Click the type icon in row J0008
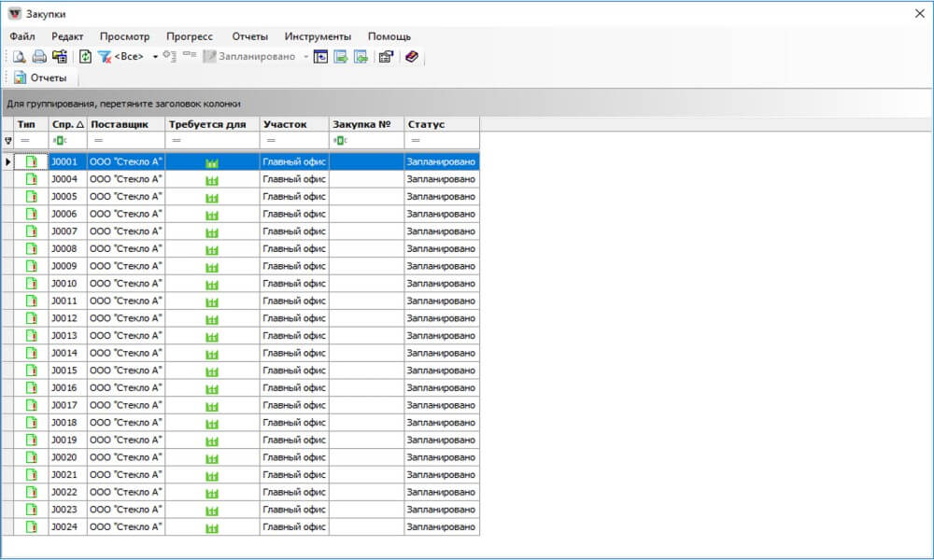This screenshot has height=560, width=934. tap(32, 249)
